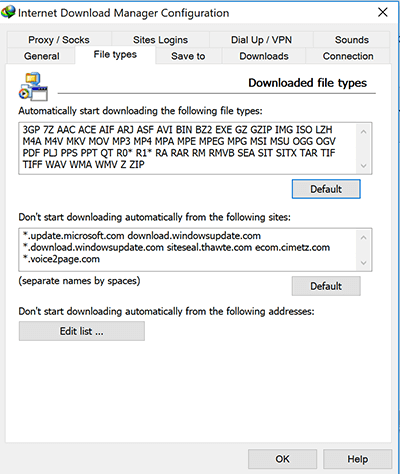
Task: Open Edit list for excluded addresses
Action: pyautogui.click(x=82, y=331)
